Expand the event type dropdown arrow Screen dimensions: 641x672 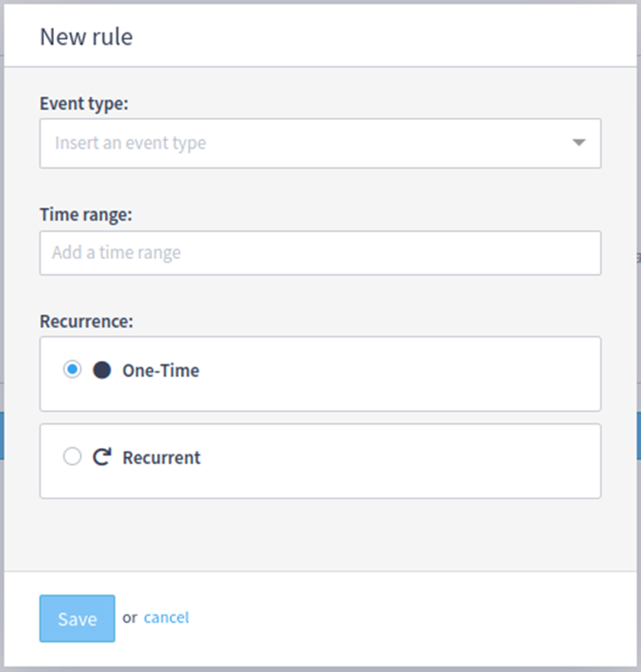579,143
